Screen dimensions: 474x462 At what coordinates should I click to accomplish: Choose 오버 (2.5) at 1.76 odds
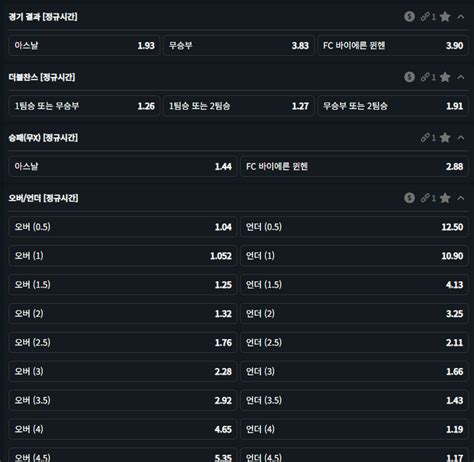[123, 342]
